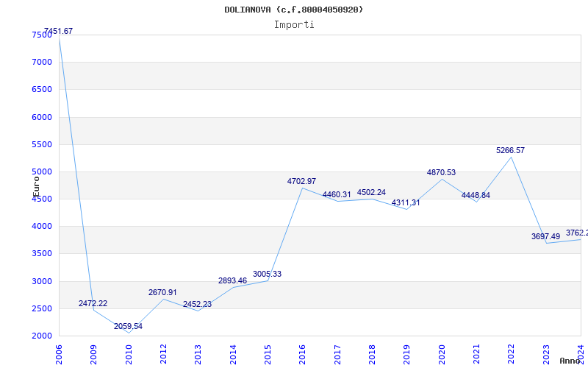
Task: Click the chart title DOLIANOVA (c.f.80004050920)
Action: [x=293, y=10]
